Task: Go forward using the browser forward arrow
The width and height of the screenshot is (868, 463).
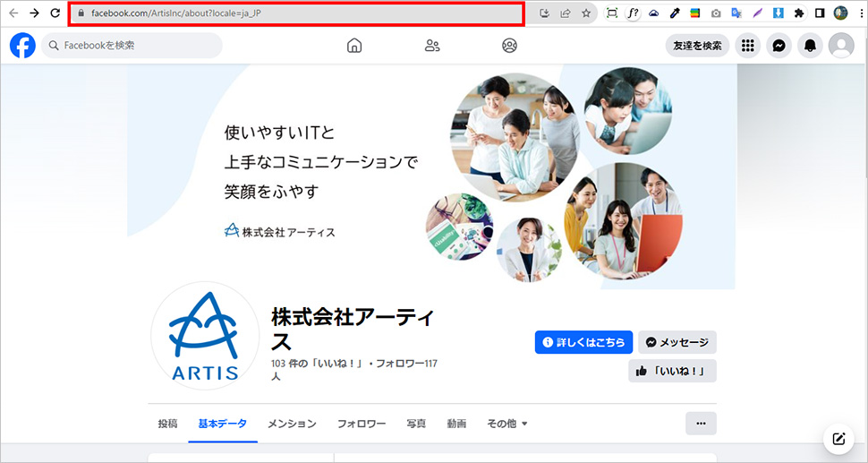Action: point(34,13)
